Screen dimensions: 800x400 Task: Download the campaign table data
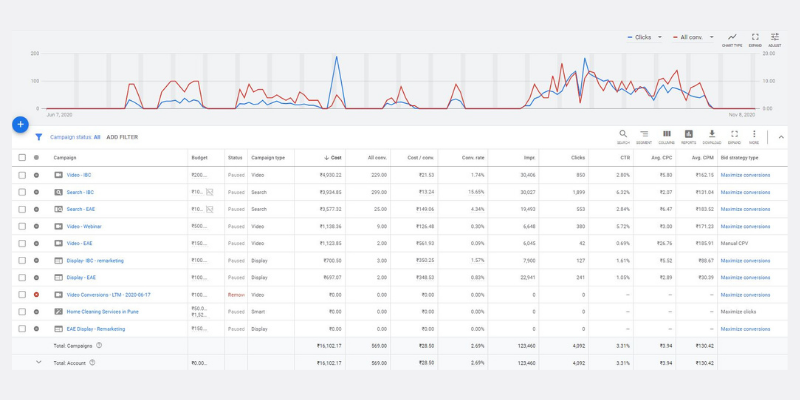tap(712, 135)
